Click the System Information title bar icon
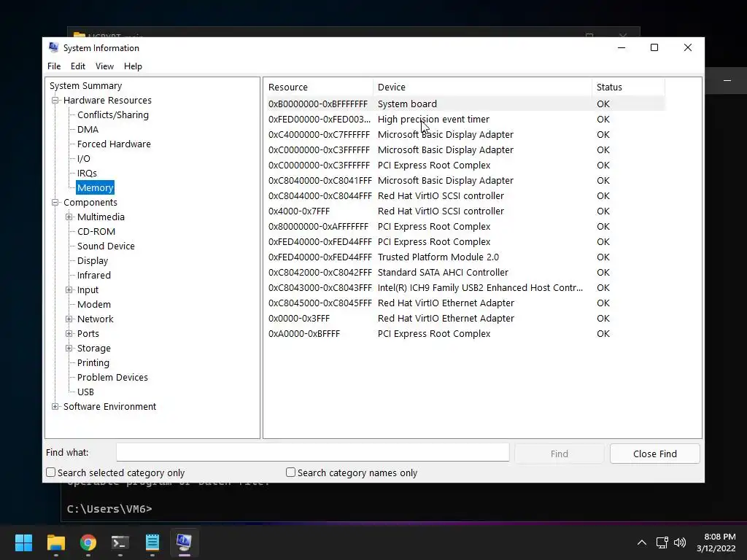The height and width of the screenshot is (560, 747). [x=53, y=47]
